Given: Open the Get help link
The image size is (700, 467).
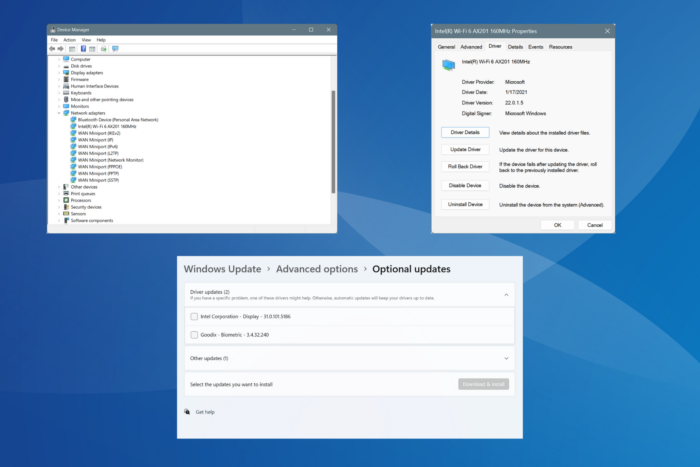Looking at the screenshot, I should coord(205,412).
